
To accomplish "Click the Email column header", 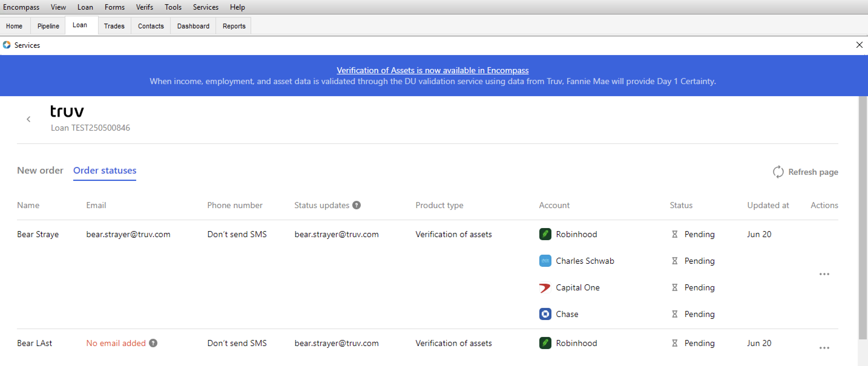I will (96, 205).
